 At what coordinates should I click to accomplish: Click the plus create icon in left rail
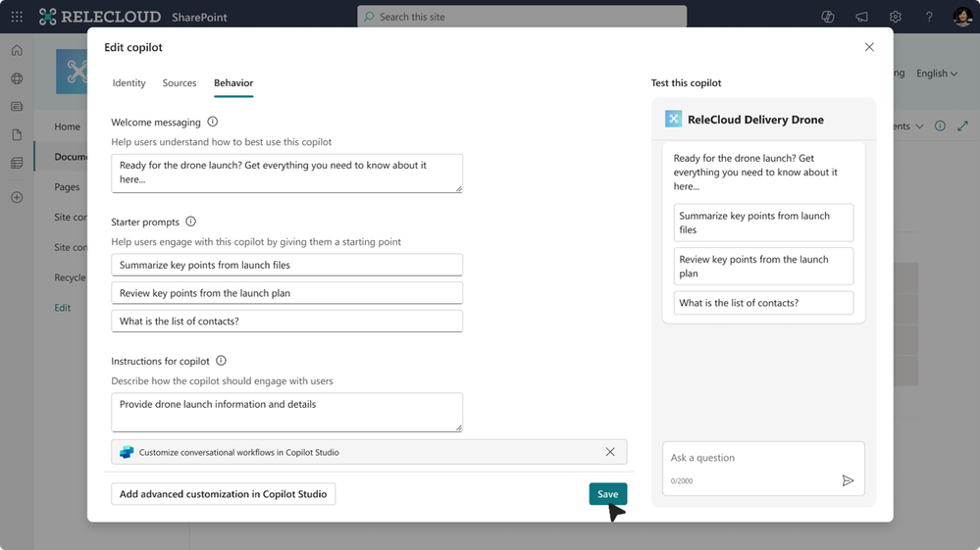17,197
